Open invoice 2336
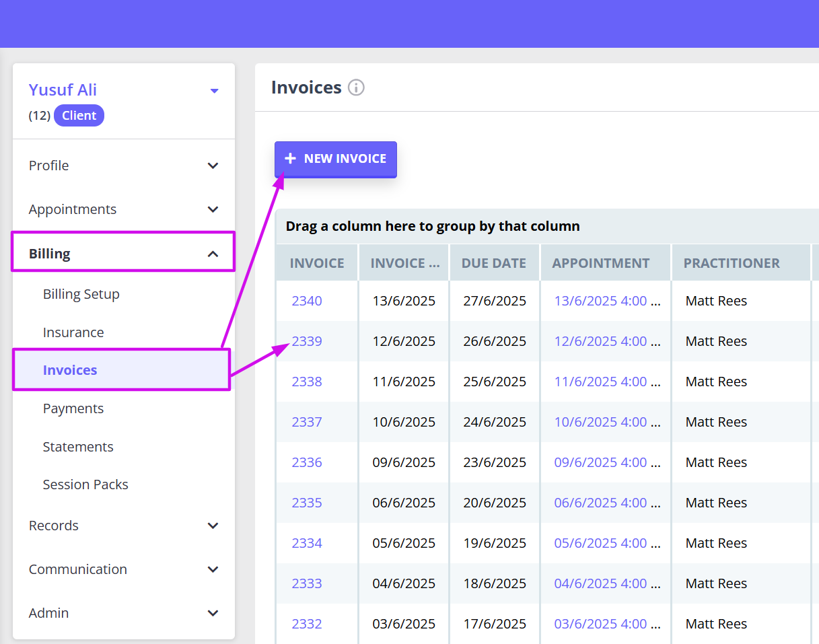The image size is (819, 644). point(307,462)
